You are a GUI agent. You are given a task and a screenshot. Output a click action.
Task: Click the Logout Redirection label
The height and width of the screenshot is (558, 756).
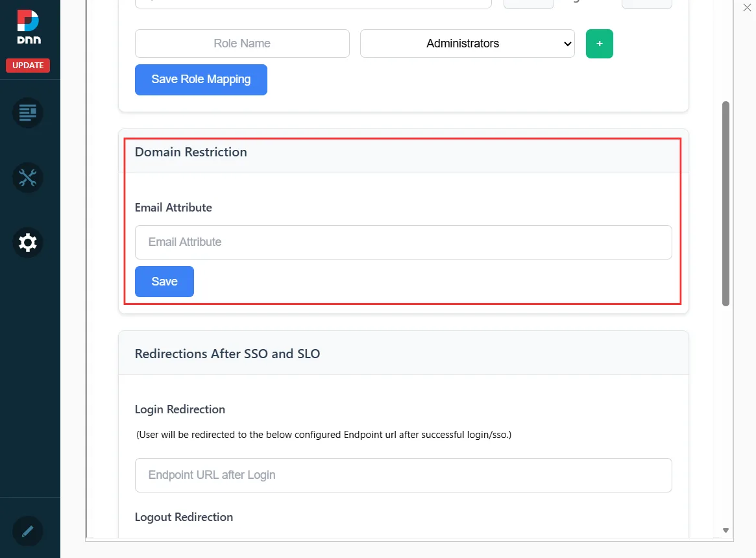(184, 517)
